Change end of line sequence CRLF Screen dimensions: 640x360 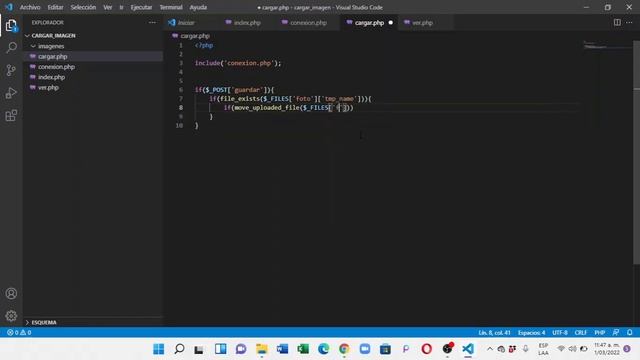pos(580,333)
